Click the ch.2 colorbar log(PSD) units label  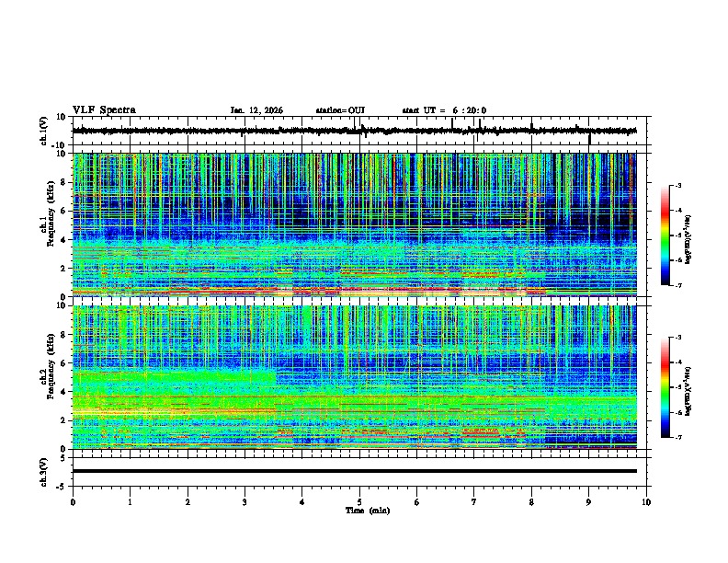coord(688,390)
